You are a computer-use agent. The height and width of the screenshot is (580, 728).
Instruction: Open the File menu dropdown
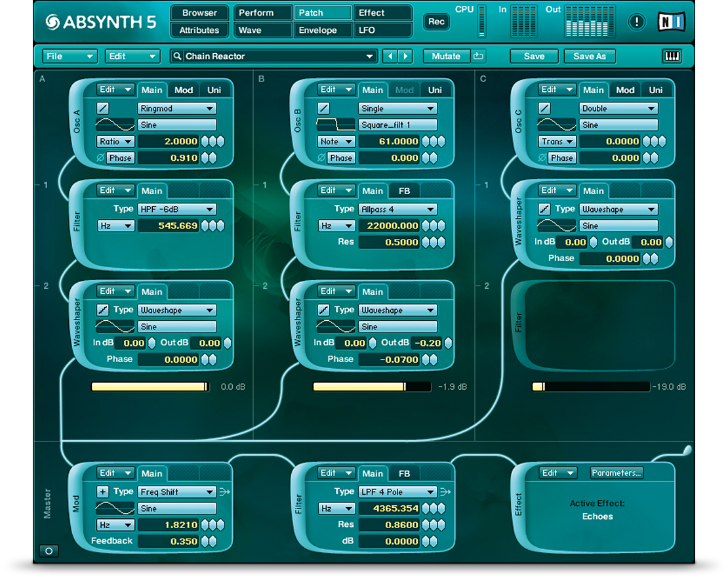[70, 56]
